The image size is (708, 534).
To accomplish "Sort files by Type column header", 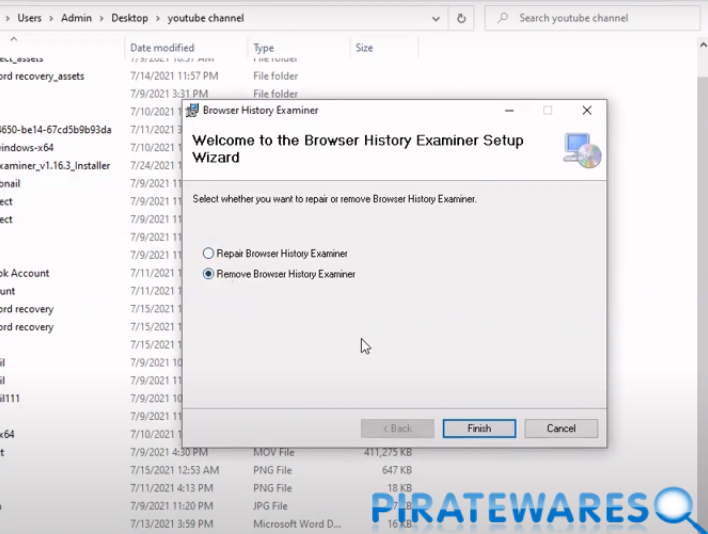I will coord(264,48).
